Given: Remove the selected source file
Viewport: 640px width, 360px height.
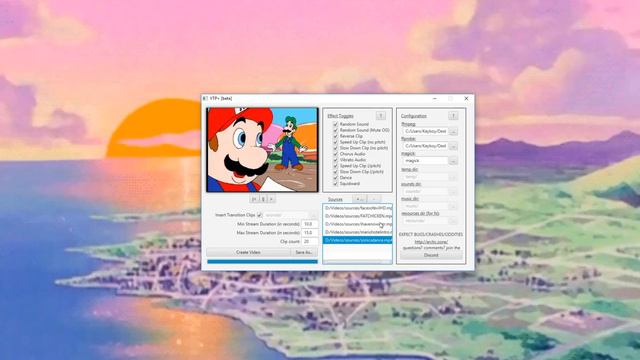Looking at the screenshot, I should pos(374,199).
